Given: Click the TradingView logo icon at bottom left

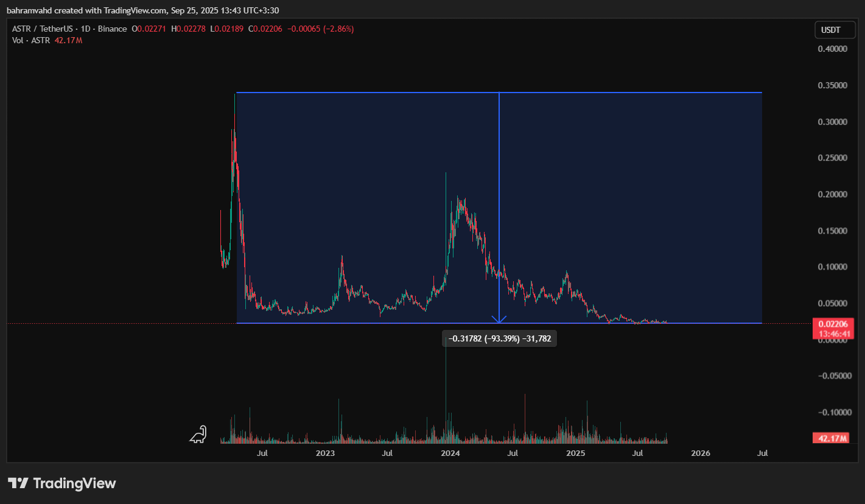Looking at the screenshot, I should 18,483.
